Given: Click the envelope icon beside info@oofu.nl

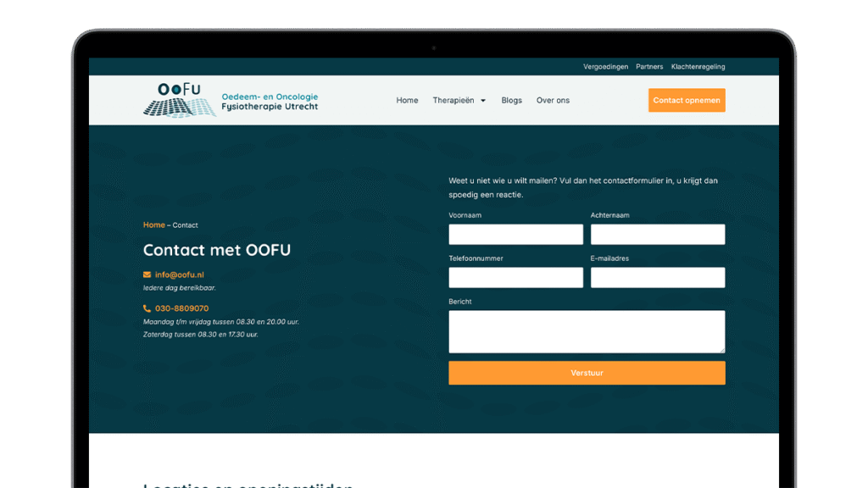Looking at the screenshot, I should point(147,274).
